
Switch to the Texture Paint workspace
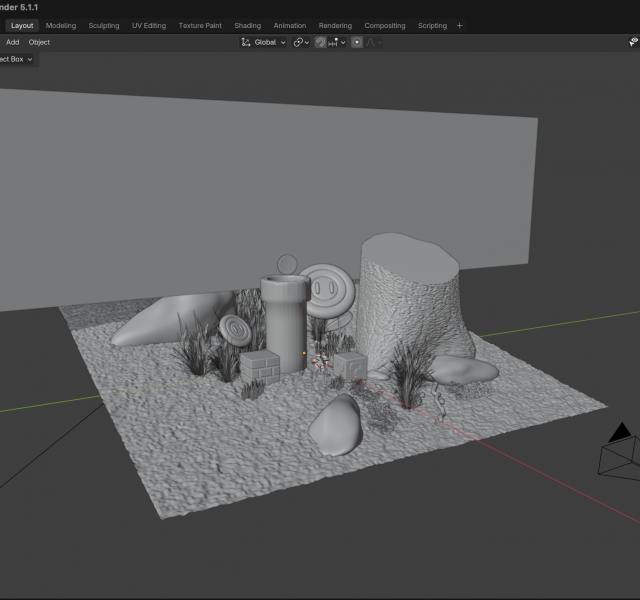coord(200,26)
